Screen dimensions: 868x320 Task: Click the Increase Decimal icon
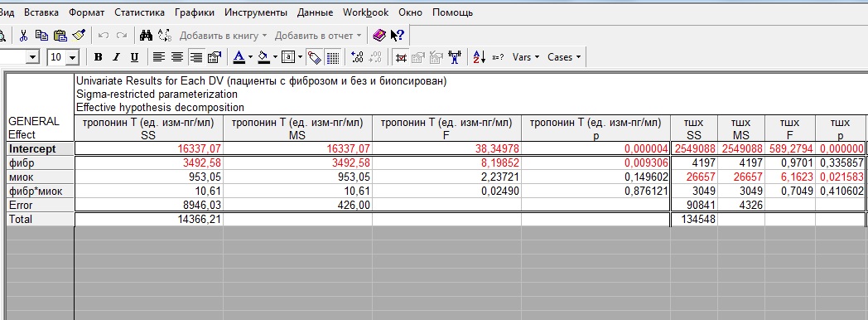(x=358, y=57)
